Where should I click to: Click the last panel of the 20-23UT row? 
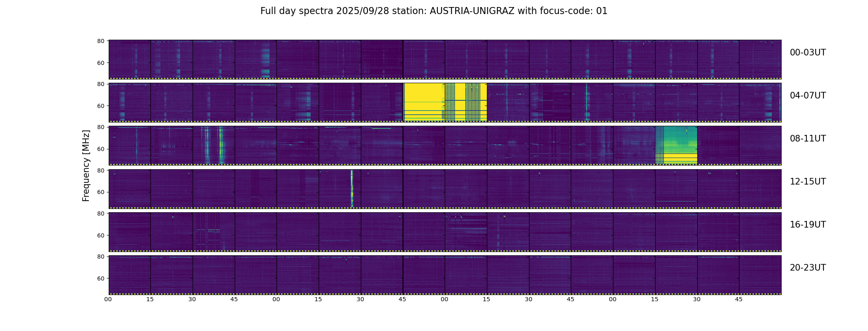760,275
